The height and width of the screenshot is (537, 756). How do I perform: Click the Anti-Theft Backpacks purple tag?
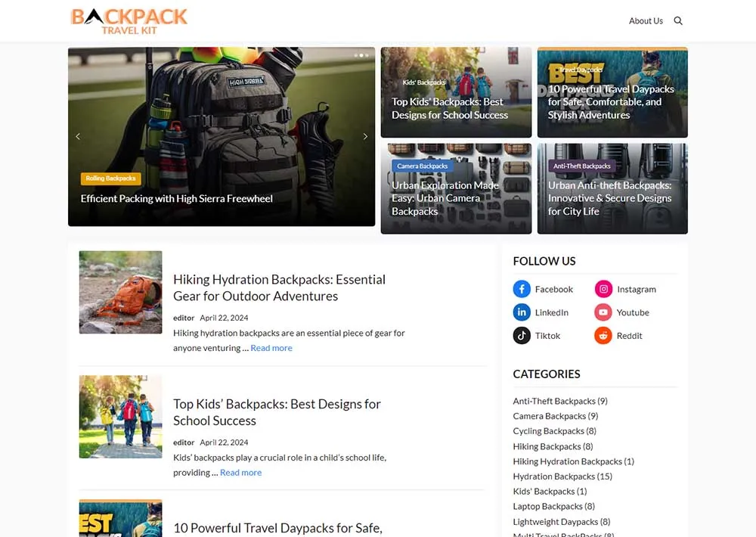tap(581, 166)
